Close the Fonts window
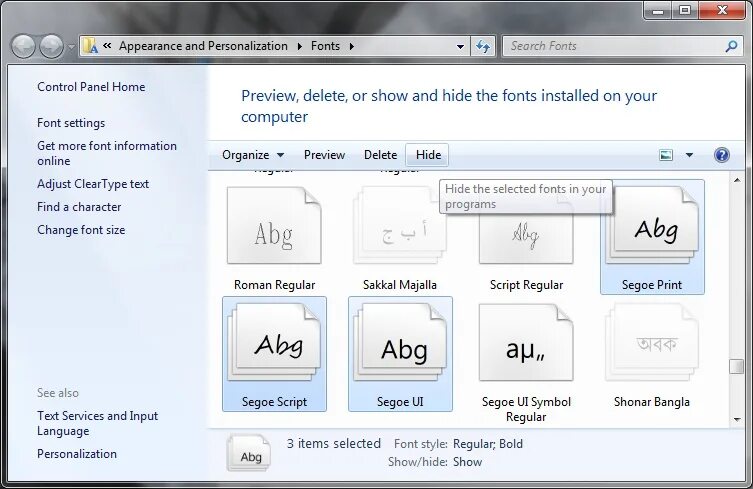 [722, 11]
